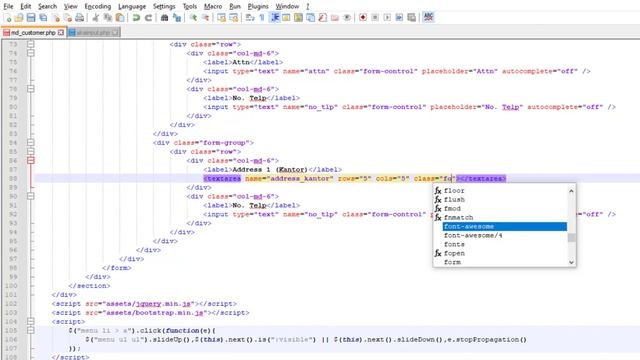Screen dimensions: 640x360
Task: Open the Replace dialog icon
Action: pyautogui.click(x=177, y=18)
